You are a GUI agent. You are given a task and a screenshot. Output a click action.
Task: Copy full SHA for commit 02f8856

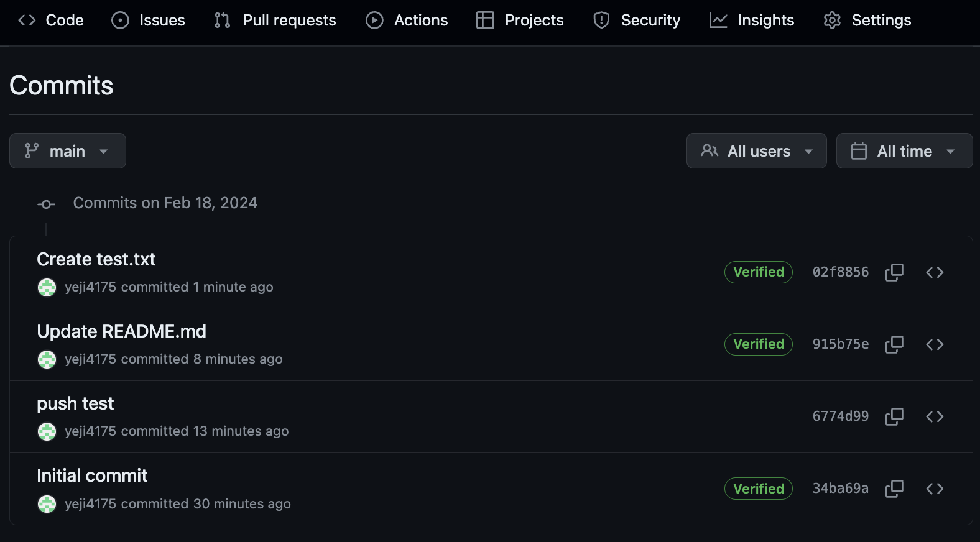pyautogui.click(x=894, y=272)
